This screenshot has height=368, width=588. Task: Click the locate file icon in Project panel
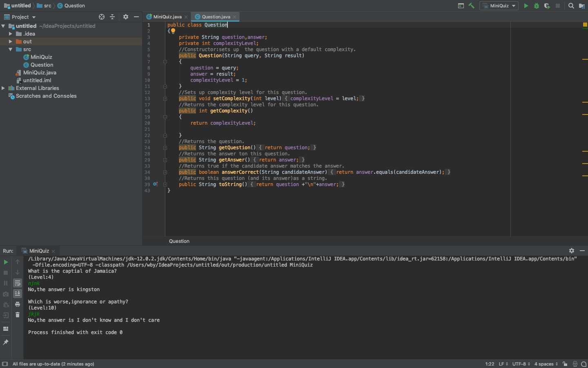(102, 17)
